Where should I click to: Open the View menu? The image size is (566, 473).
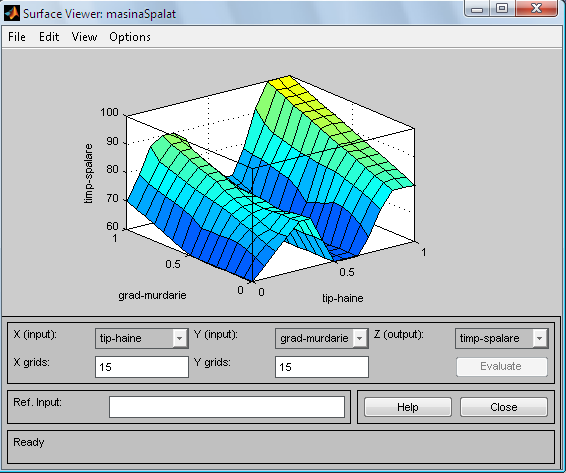tap(84, 37)
